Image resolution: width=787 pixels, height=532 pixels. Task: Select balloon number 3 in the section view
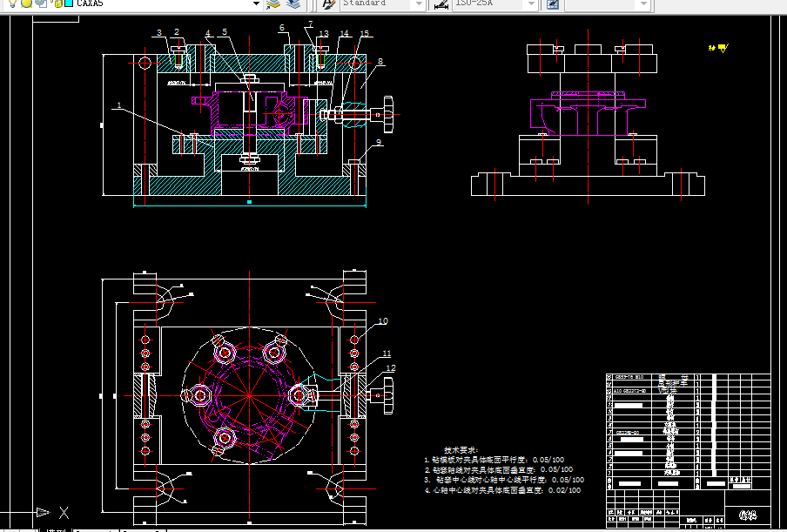coord(159,33)
